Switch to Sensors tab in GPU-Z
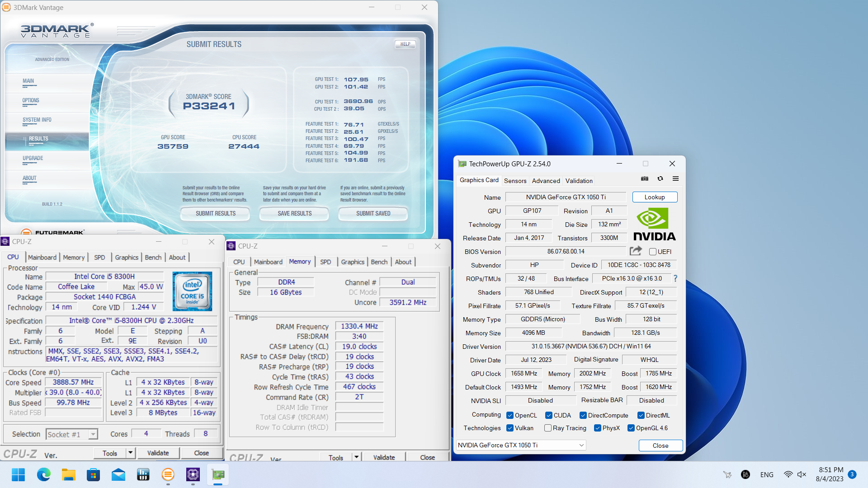868x488 pixels. (x=515, y=181)
